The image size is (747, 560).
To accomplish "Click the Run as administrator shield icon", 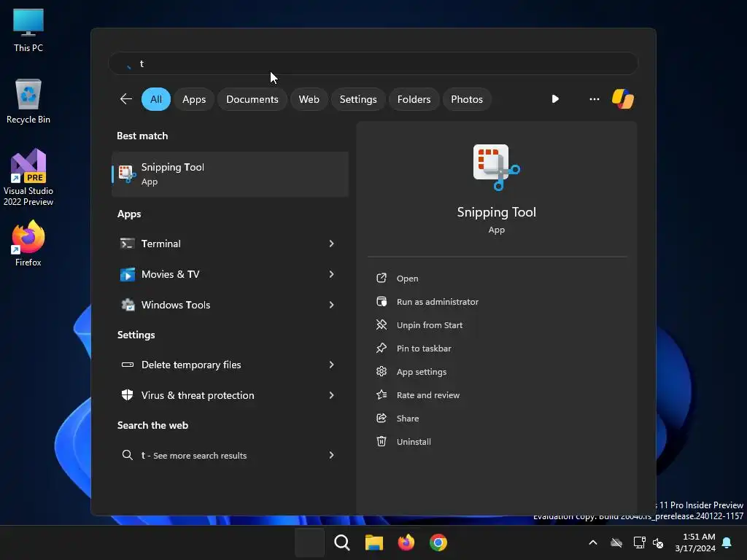I will [x=381, y=301].
